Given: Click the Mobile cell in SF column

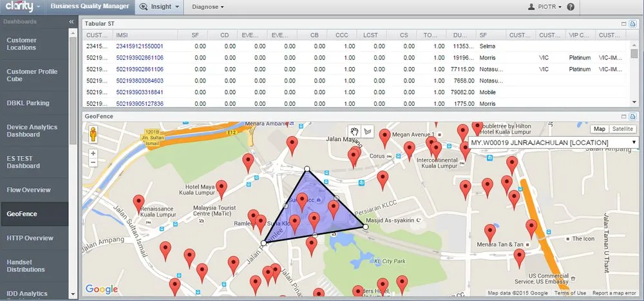Looking at the screenshot, I should [x=488, y=92].
